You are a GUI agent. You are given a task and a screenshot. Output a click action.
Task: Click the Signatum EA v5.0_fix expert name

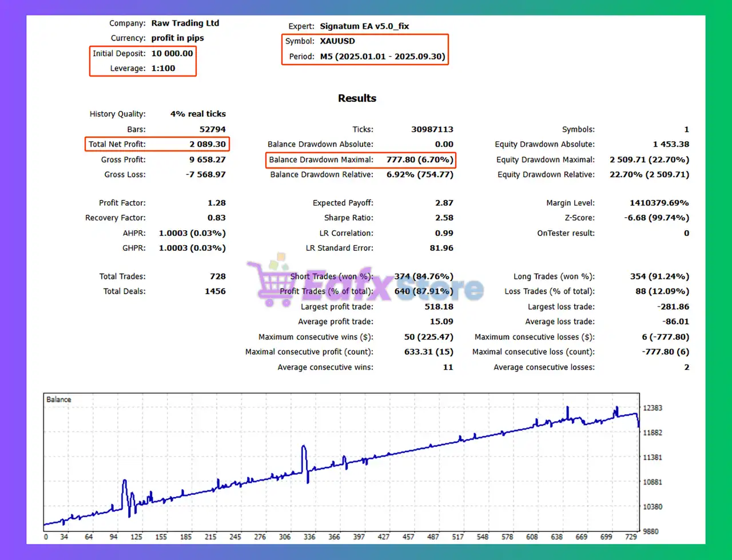click(x=364, y=26)
